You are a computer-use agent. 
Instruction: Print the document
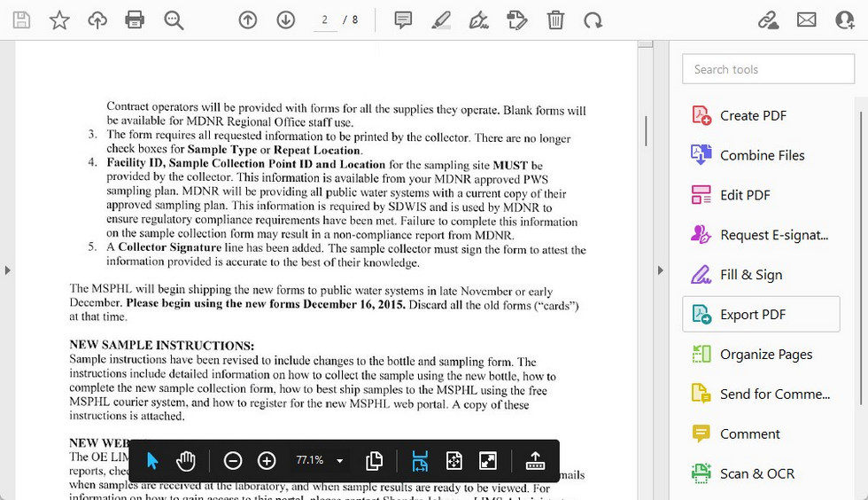pyautogui.click(x=135, y=20)
